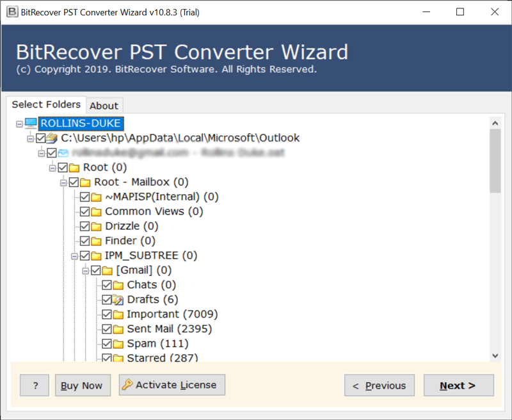Uncheck the Drizzle folder checkbox
The width and height of the screenshot is (512, 420).
coord(84,226)
